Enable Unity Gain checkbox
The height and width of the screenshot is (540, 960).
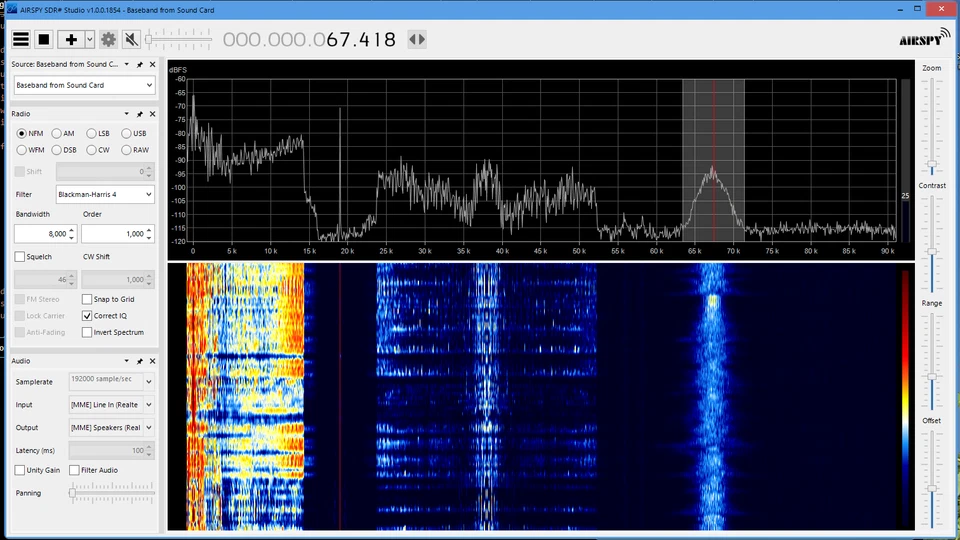pos(20,470)
